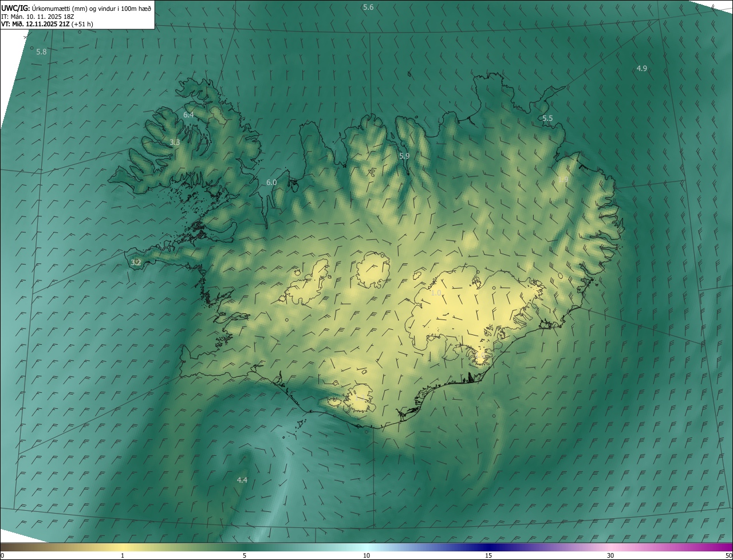Click the 6.0 value label
Image resolution: width=733 pixels, height=560 pixels.
coord(271,182)
